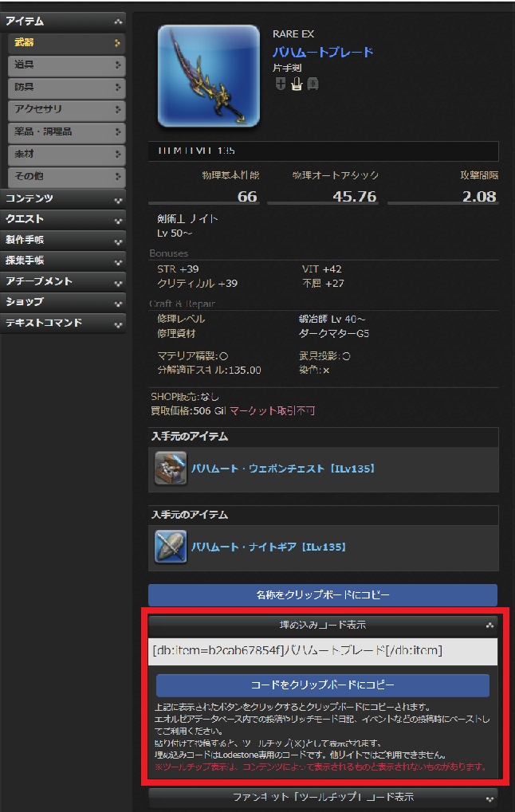515x812 pixels.
Task: Click the shield icon under 片手剣
Action: click(x=281, y=84)
